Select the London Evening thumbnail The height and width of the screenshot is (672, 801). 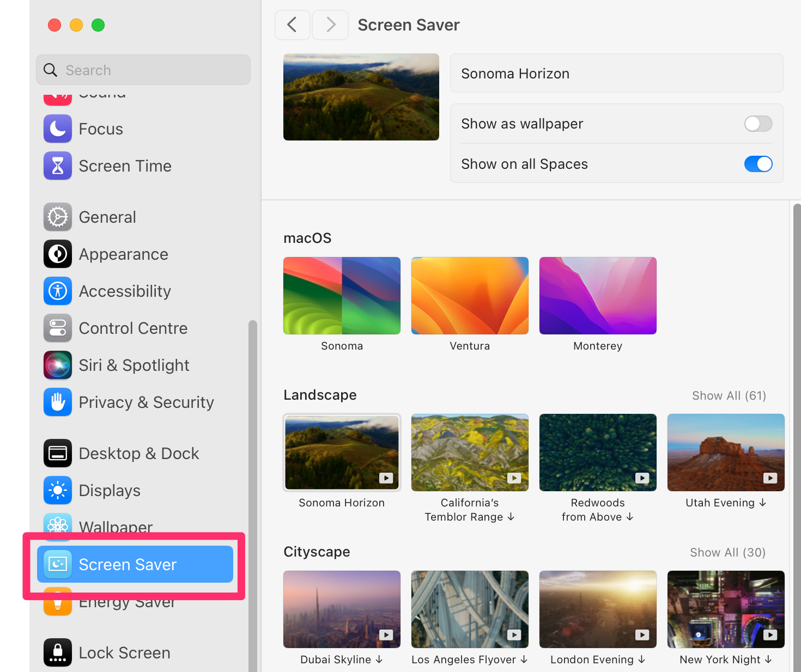[598, 609]
